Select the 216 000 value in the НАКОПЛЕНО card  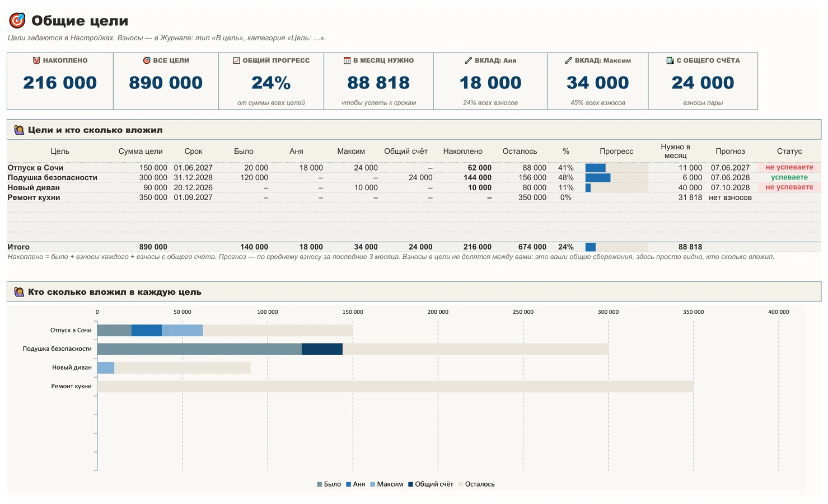pos(60,83)
